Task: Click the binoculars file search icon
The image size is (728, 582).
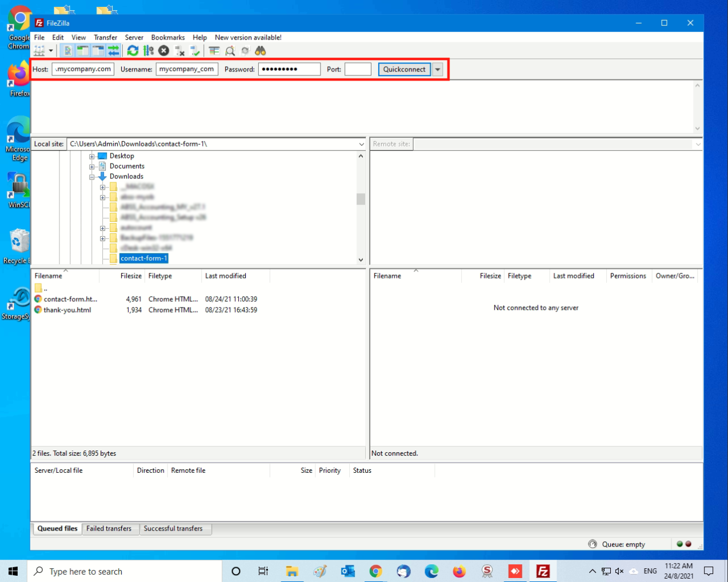Action: click(x=261, y=51)
